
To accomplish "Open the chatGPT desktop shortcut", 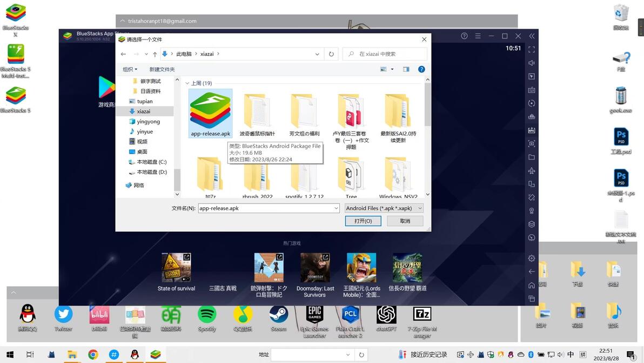I will [x=386, y=319].
